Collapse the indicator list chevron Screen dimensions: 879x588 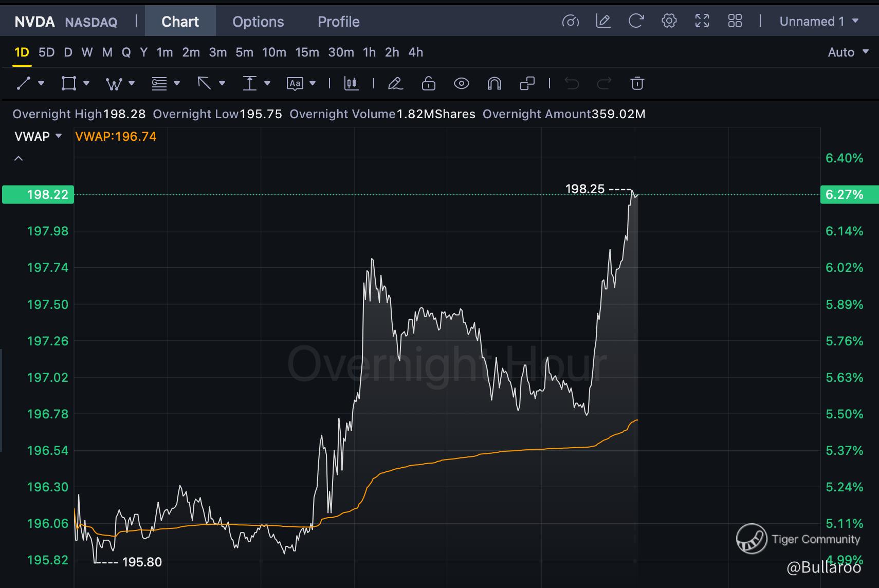coord(19,158)
